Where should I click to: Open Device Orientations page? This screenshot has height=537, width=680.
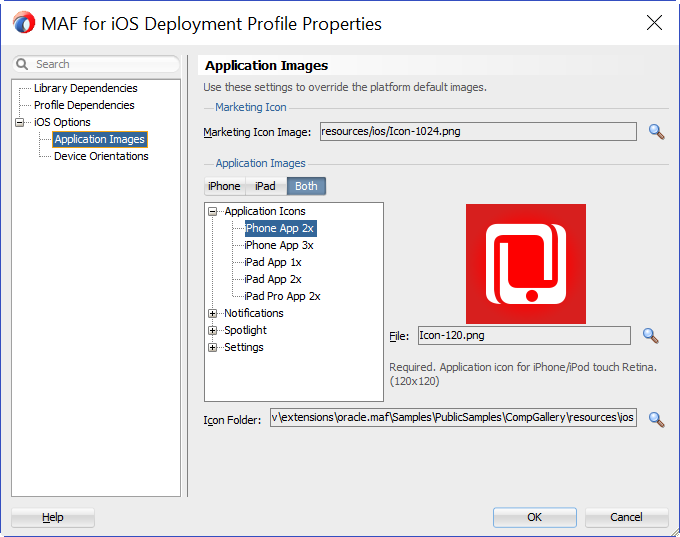(101, 156)
